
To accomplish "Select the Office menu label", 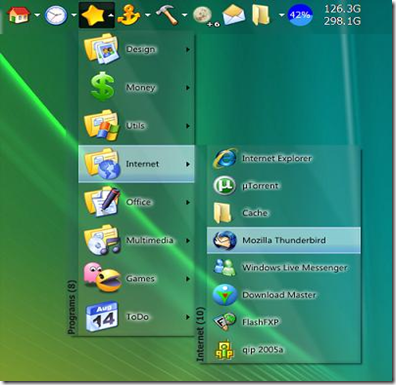I will point(138,202).
